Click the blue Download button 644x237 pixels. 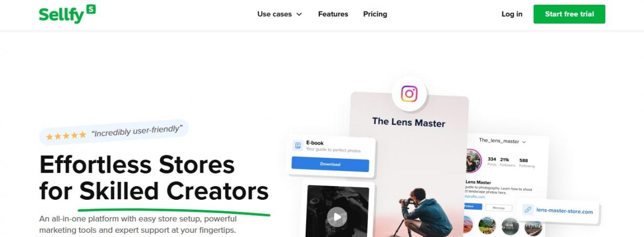(x=330, y=164)
